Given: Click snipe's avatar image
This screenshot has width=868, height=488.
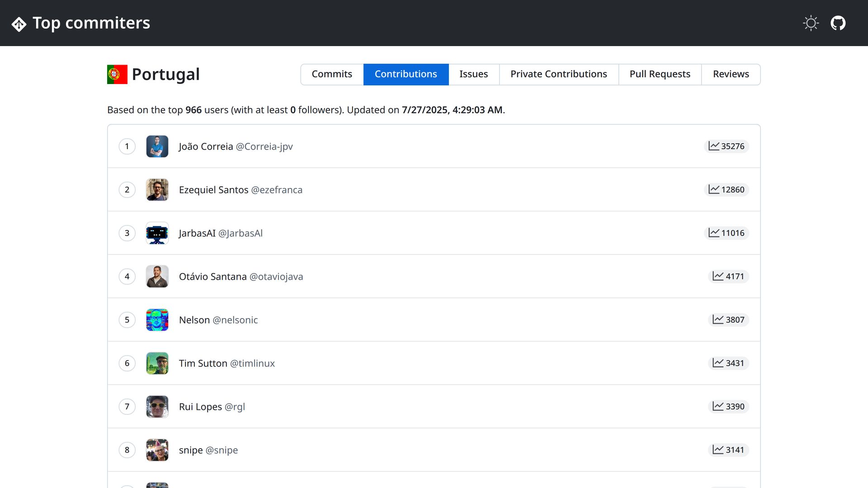Looking at the screenshot, I should 157,450.
